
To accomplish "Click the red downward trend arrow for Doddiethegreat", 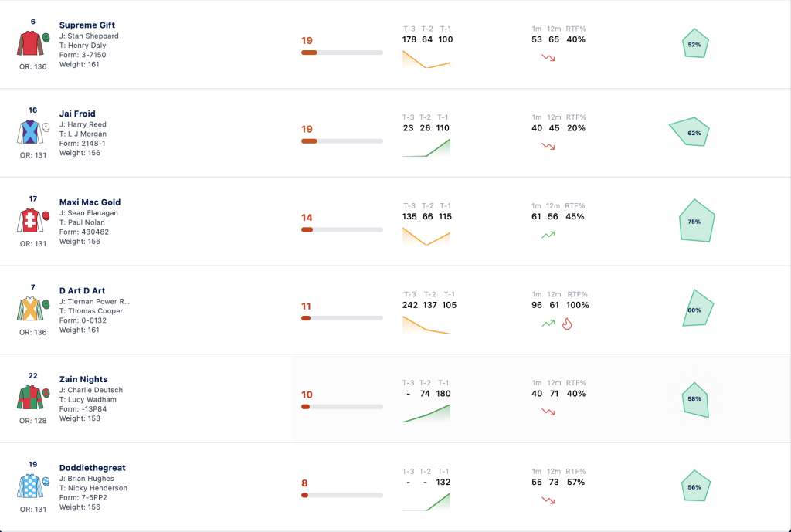I will [x=548, y=501].
